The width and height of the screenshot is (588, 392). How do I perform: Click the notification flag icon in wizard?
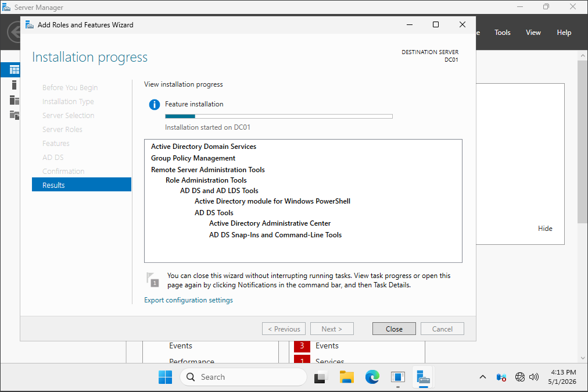(x=153, y=280)
